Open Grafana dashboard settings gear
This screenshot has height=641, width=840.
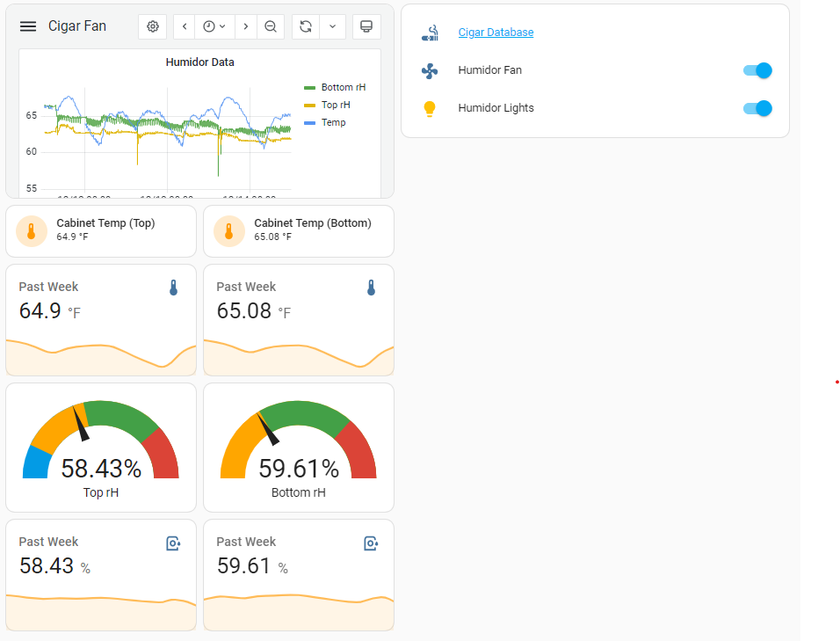[x=153, y=26]
